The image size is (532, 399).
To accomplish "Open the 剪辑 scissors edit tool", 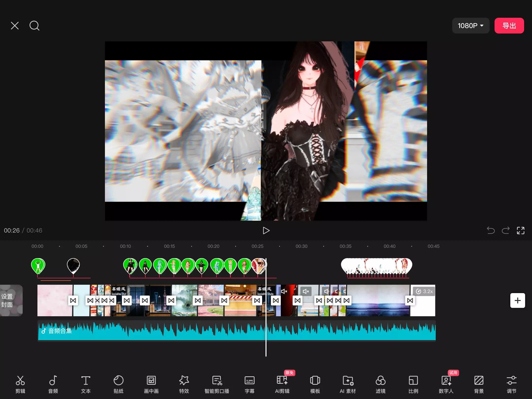I will pyautogui.click(x=20, y=384).
